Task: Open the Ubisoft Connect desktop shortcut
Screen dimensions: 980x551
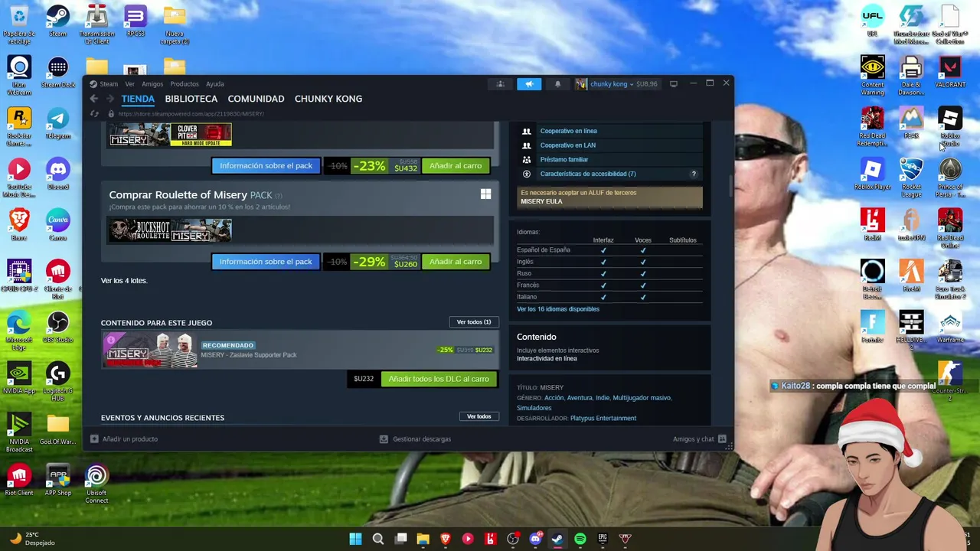Action: pos(96,484)
